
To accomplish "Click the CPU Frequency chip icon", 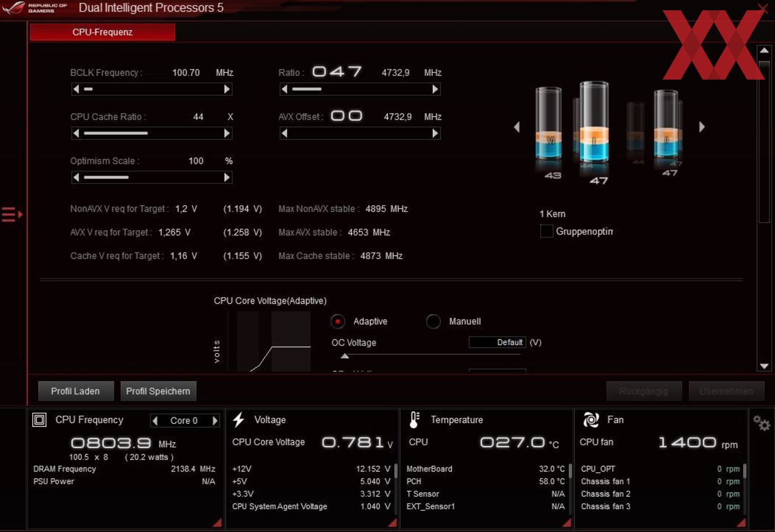I will [39, 420].
